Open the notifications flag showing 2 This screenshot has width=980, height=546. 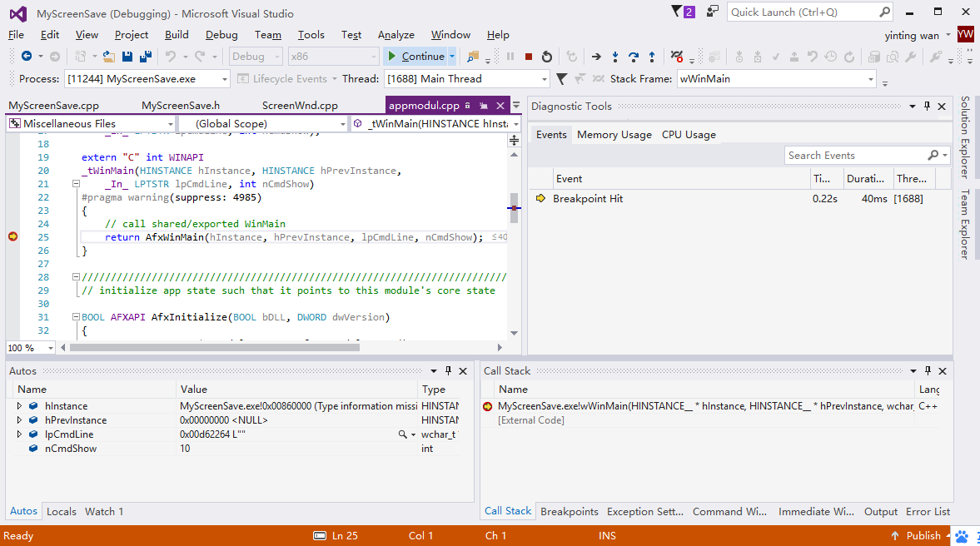tap(683, 12)
